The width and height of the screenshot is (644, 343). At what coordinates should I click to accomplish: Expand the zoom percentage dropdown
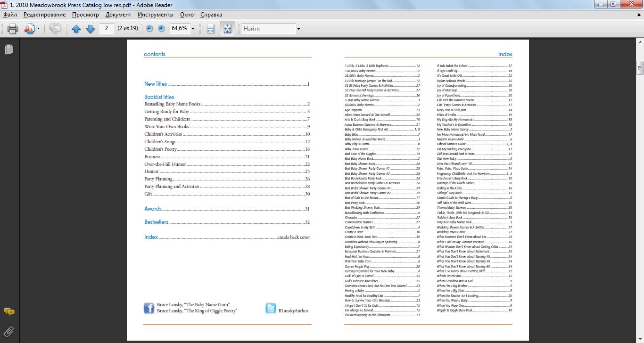point(193,29)
